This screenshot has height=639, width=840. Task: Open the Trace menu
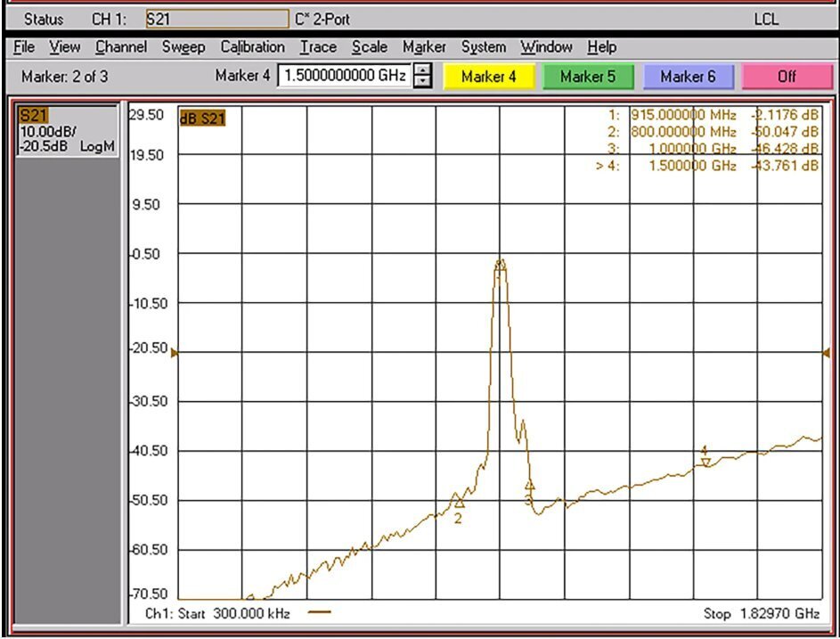point(318,47)
